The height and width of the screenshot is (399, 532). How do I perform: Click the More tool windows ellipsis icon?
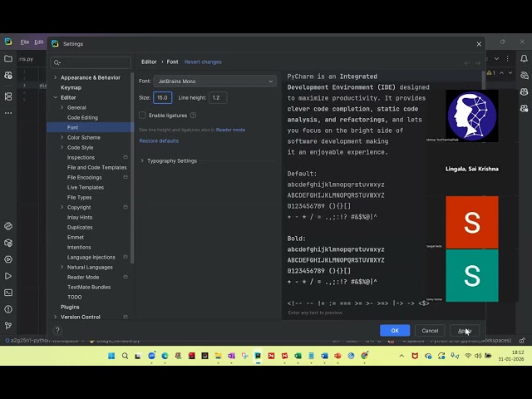click(x=8, y=113)
